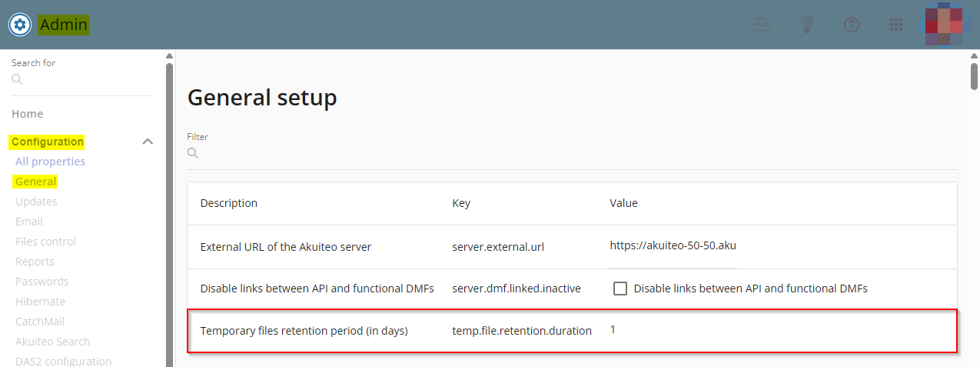Screen dimensions: 980x367
Task: Click the lightbulb tips icon
Action: (x=806, y=25)
